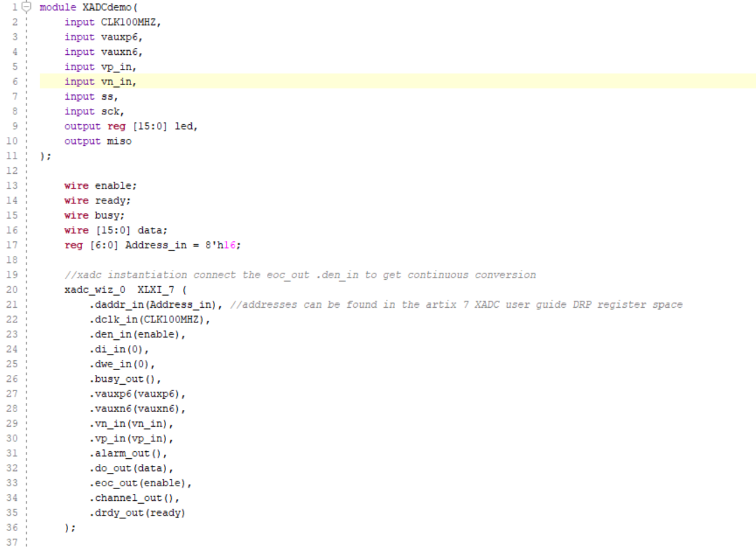Click line number 17 in the gutter

(12, 245)
